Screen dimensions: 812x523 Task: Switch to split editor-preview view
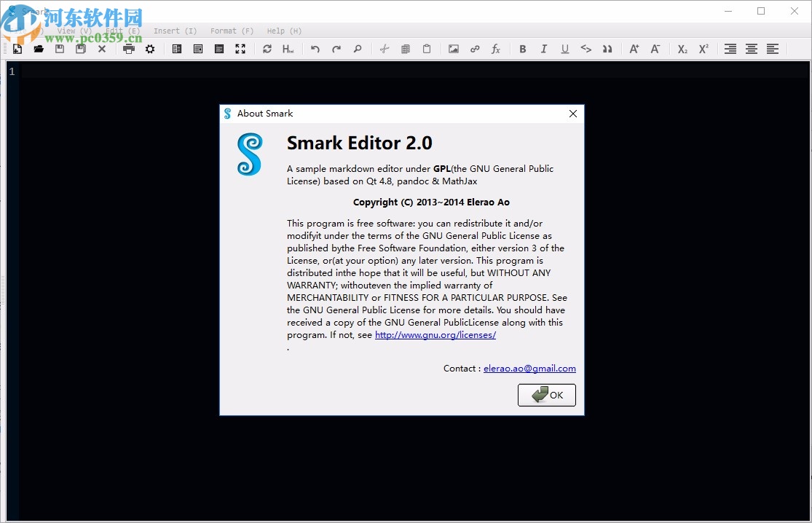[176, 49]
